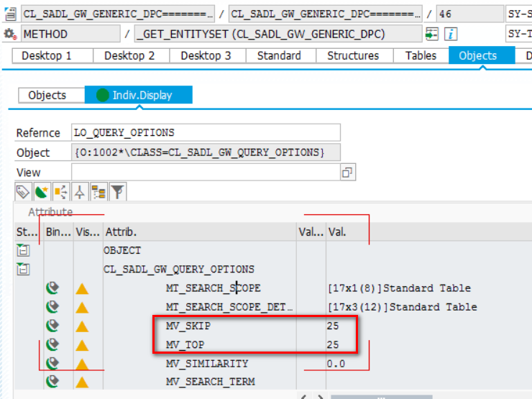The width and height of the screenshot is (532, 399).
Task: Click the gear icon beside METHOD field
Action: [x=10, y=34]
